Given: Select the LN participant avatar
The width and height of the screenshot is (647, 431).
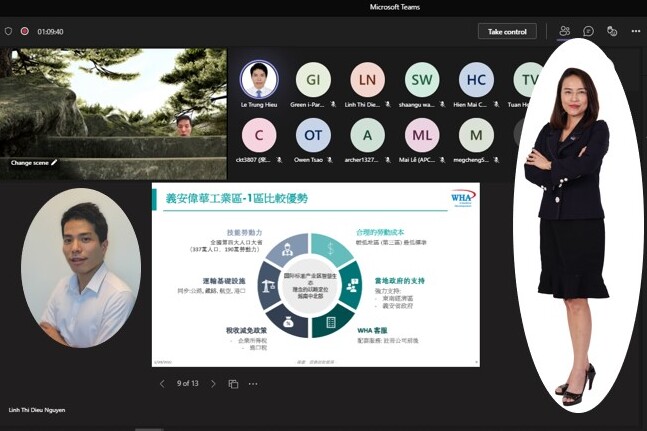Looking at the screenshot, I should click(x=368, y=80).
